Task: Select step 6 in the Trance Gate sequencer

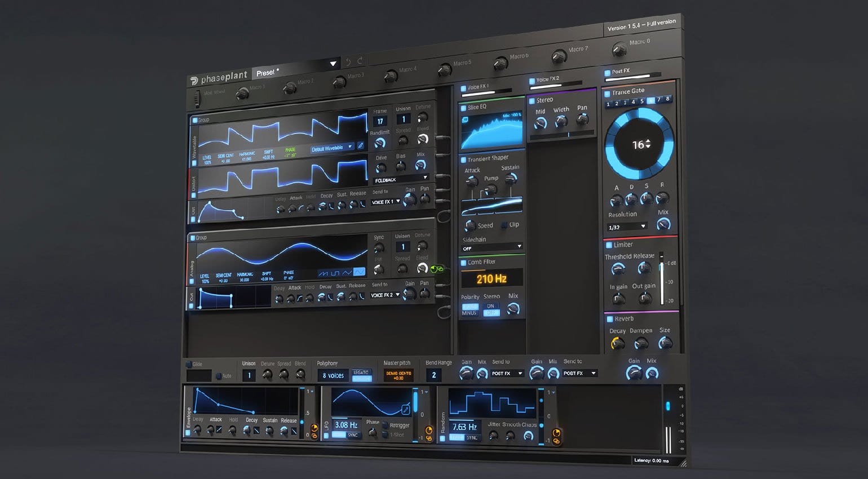Action: 650,100
